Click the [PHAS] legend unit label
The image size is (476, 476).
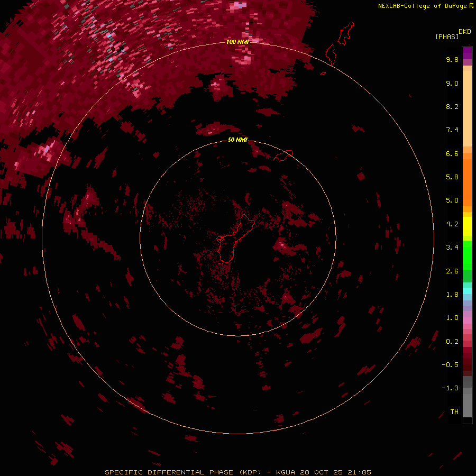coord(447,37)
